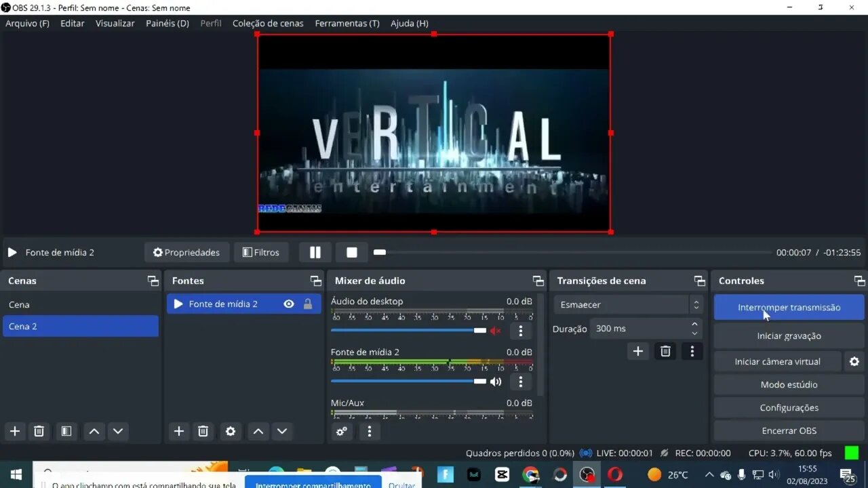Open Painéis (D) menu
The width and height of the screenshot is (868, 488).
167,23
